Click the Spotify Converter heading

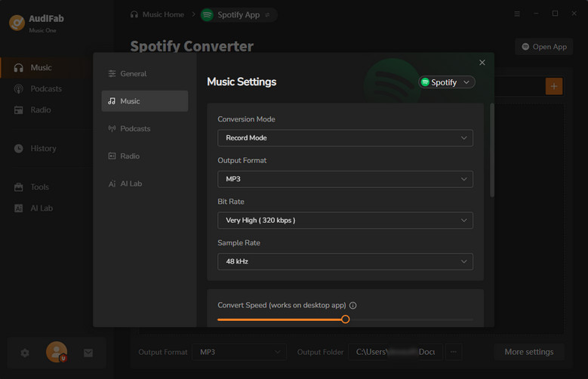click(x=192, y=47)
